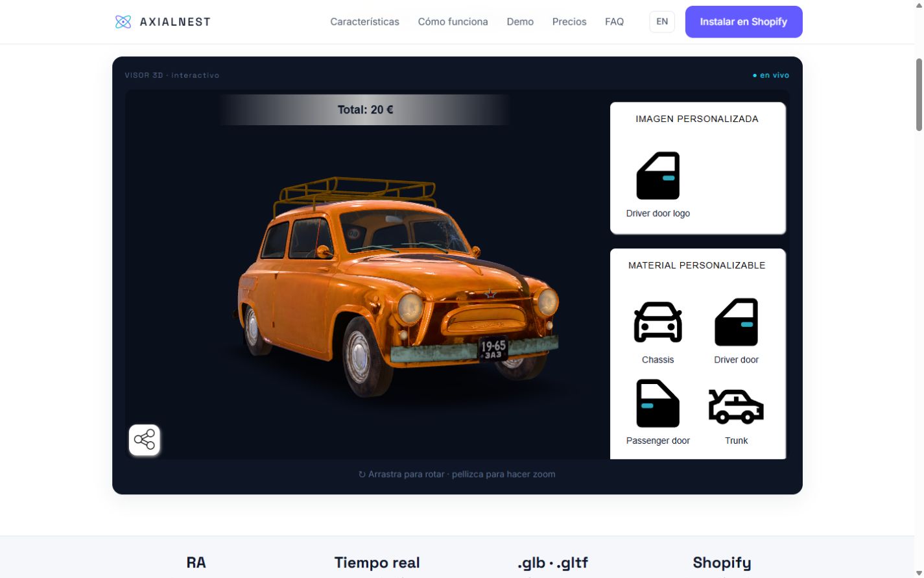Click the page vertical scrollbar thumb
The image size is (924, 578).
(x=919, y=95)
